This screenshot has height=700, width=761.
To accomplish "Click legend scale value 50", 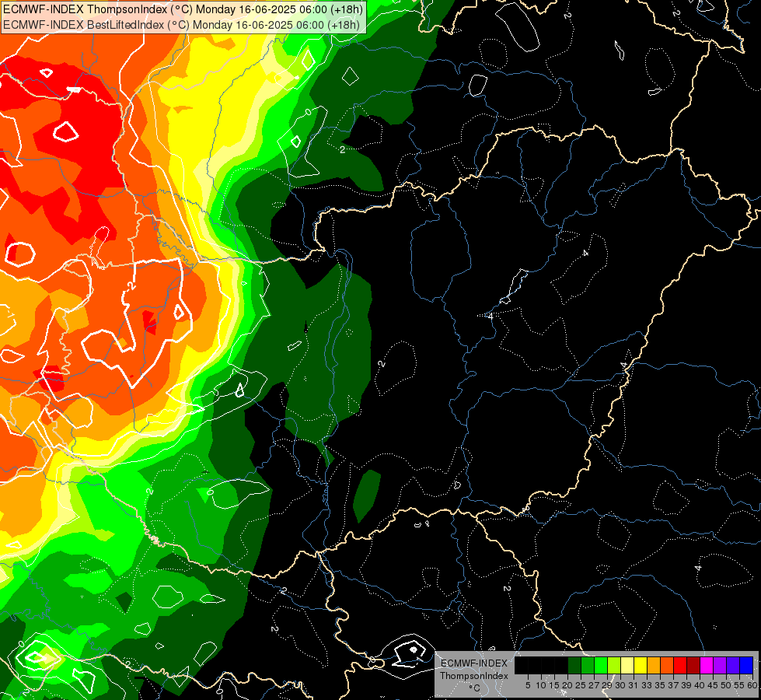I will pos(726,685).
